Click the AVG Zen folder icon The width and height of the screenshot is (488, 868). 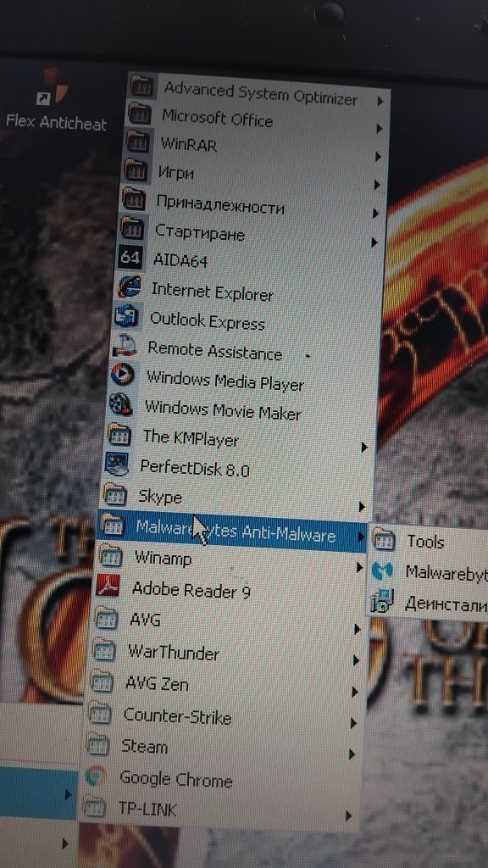102,681
